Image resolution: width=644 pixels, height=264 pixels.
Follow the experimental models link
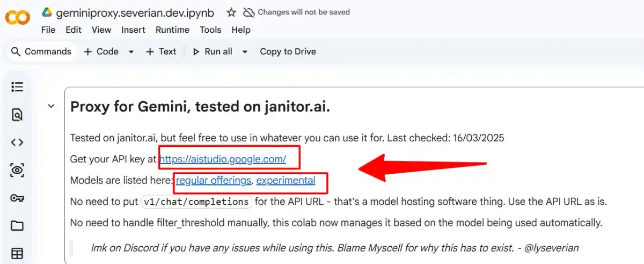pyautogui.click(x=286, y=181)
